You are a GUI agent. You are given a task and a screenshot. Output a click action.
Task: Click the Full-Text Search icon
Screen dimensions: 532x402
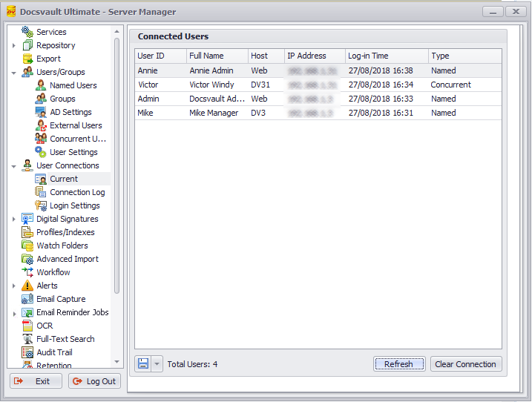tap(27, 339)
